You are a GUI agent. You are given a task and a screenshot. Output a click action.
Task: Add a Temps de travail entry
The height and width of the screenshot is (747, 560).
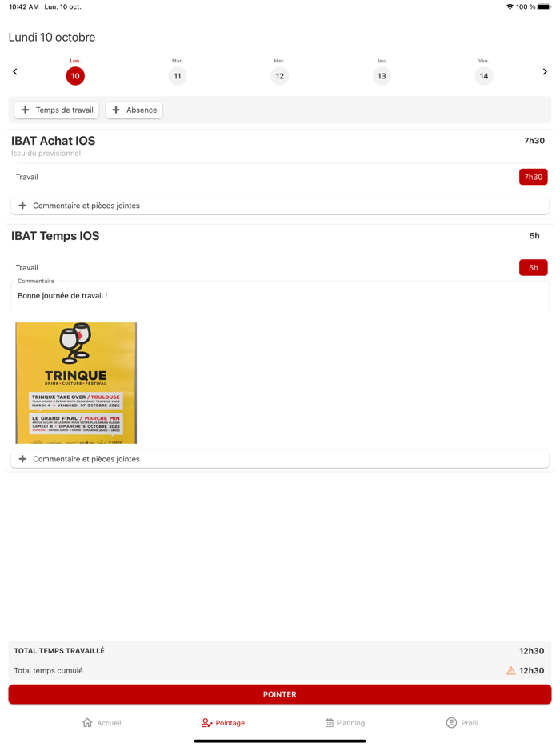pos(57,110)
